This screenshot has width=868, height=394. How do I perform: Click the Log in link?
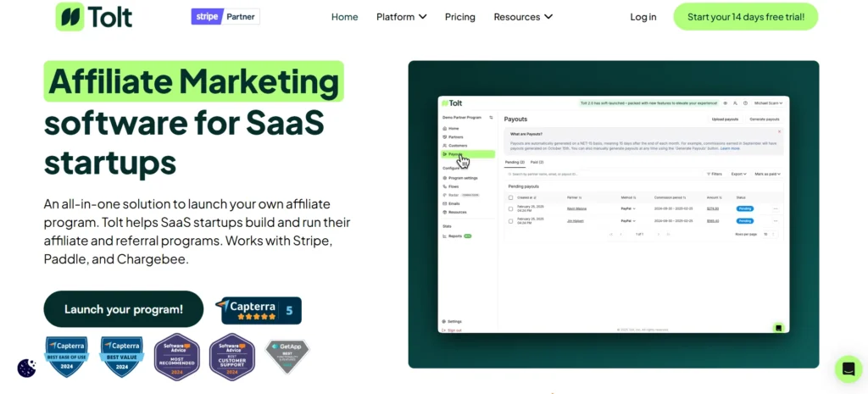[643, 17]
